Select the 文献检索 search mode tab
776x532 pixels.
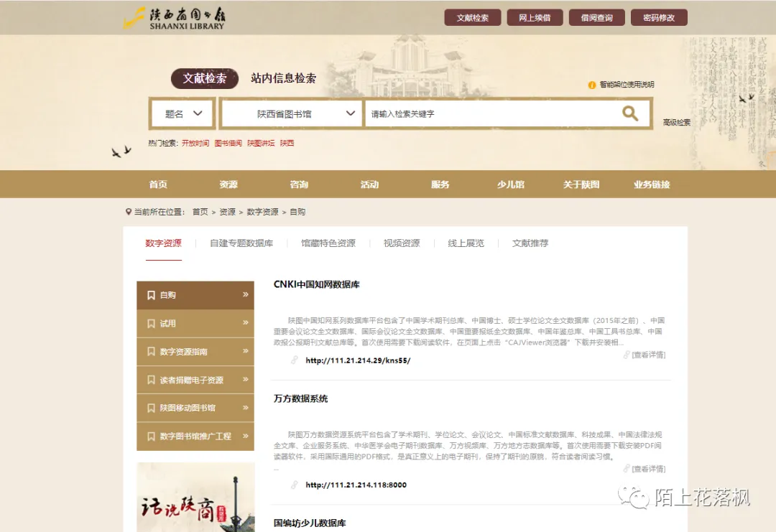(204, 78)
